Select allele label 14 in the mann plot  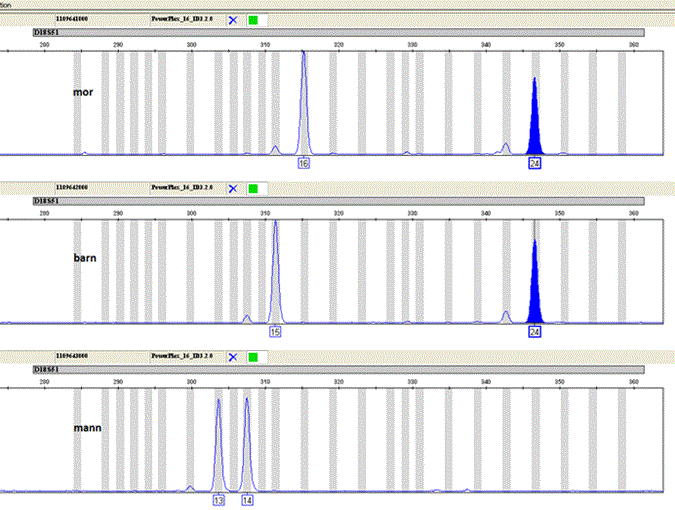point(247,500)
